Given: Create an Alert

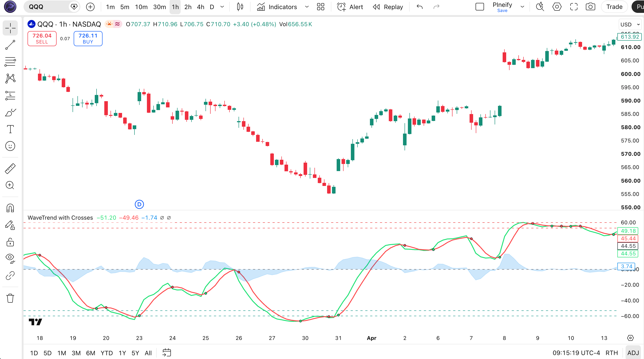Looking at the screenshot, I should coord(350,7).
